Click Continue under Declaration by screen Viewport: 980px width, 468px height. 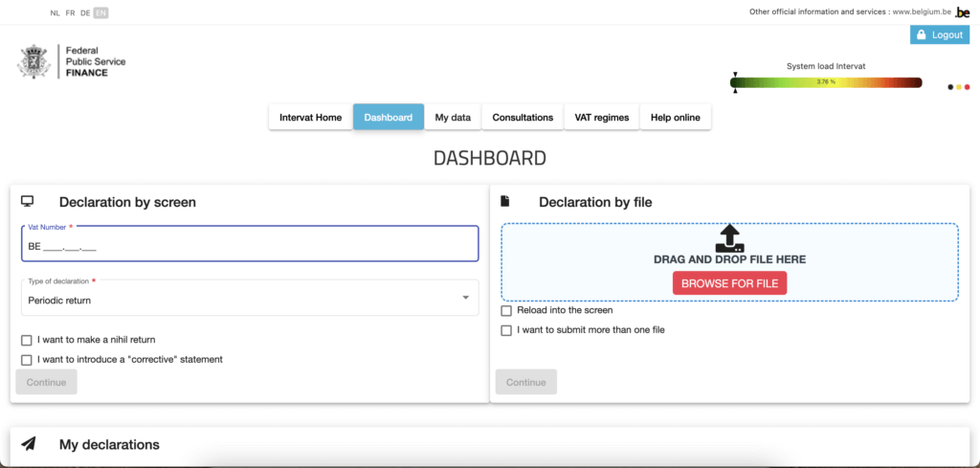point(46,382)
